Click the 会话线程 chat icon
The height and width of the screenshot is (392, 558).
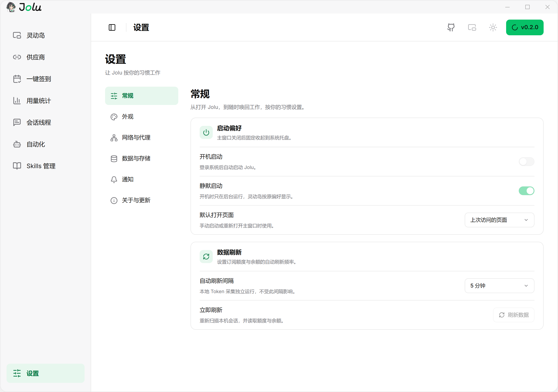17,122
